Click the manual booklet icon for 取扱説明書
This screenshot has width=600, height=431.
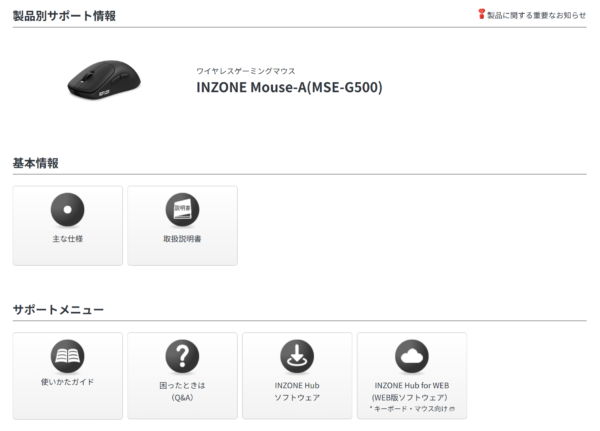(x=182, y=209)
